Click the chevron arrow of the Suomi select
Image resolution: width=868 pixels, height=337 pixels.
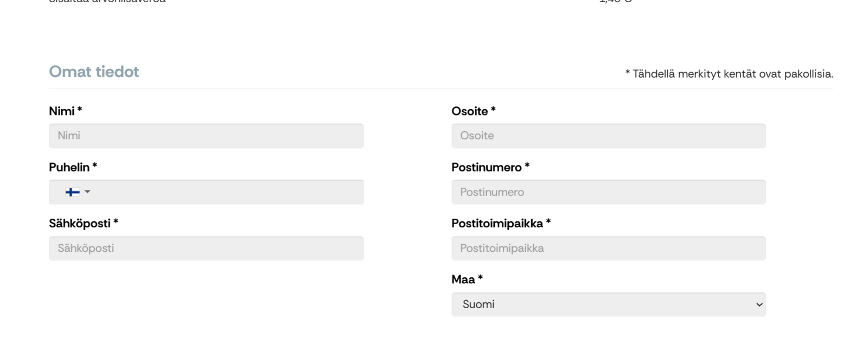(x=759, y=304)
